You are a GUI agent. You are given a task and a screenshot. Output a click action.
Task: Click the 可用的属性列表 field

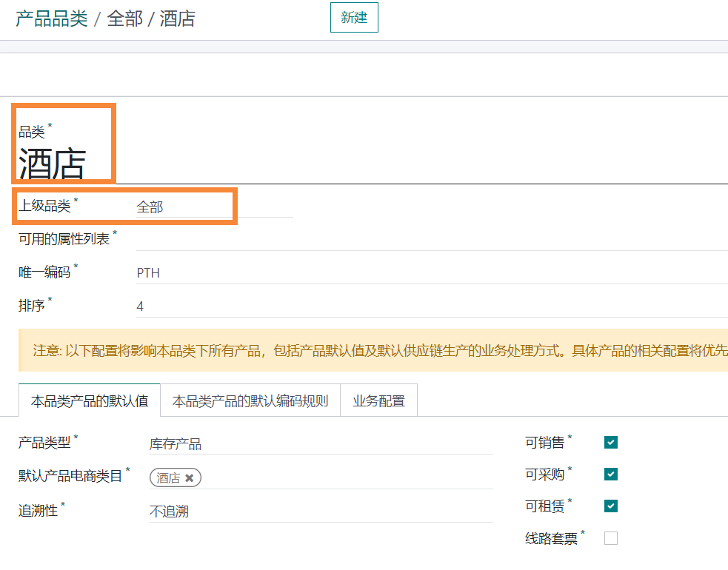430,240
